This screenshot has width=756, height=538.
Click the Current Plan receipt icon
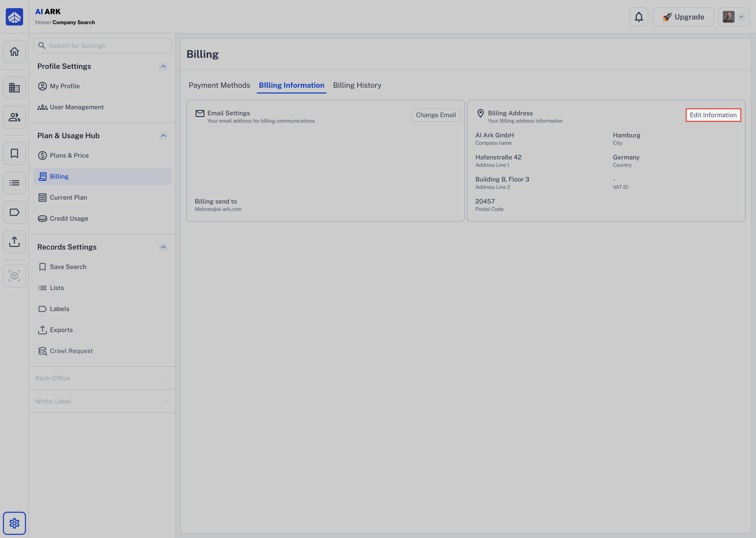pos(42,197)
